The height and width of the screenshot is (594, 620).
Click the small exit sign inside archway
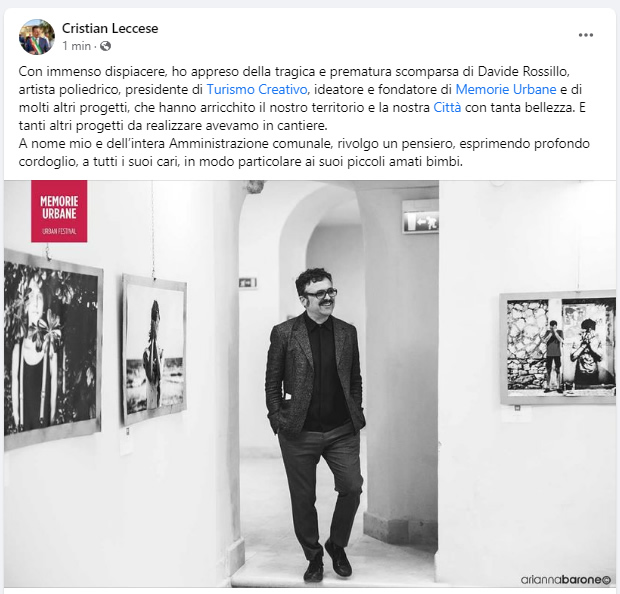(248, 283)
